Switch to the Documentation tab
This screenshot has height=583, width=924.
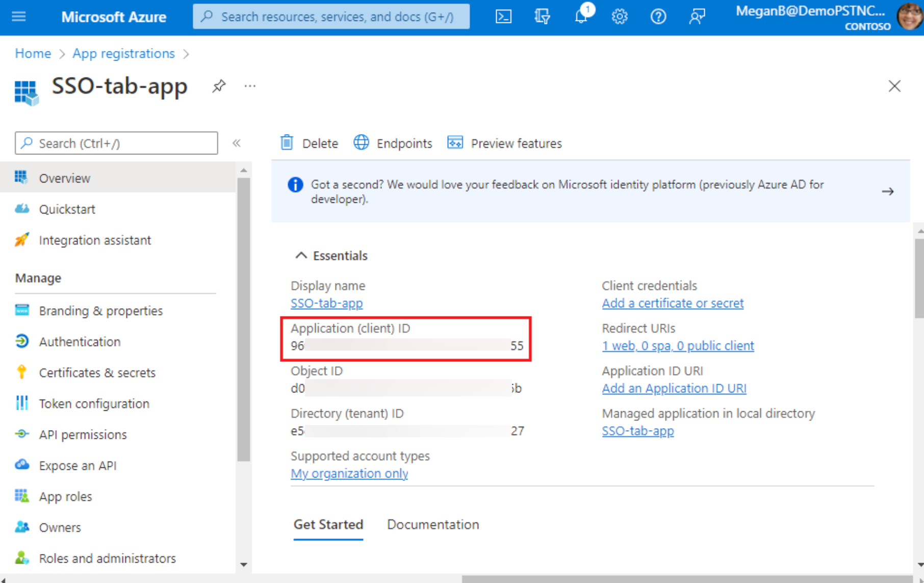[x=432, y=524]
